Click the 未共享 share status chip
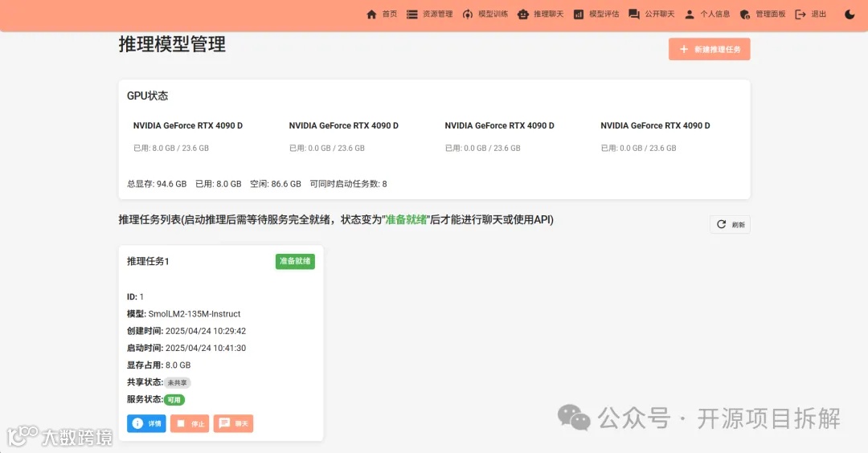Image resolution: width=868 pixels, height=453 pixels. (x=177, y=383)
